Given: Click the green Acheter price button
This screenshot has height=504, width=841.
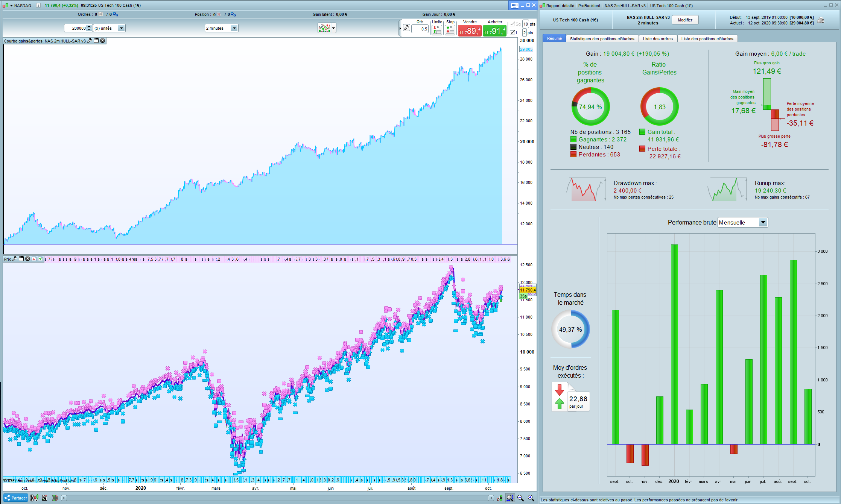Looking at the screenshot, I should tap(495, 31).
